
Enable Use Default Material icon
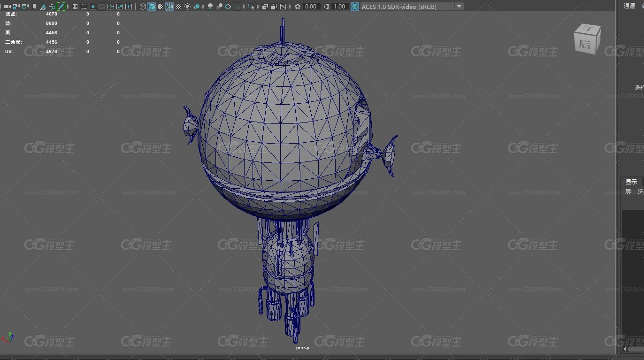point(161,7)
